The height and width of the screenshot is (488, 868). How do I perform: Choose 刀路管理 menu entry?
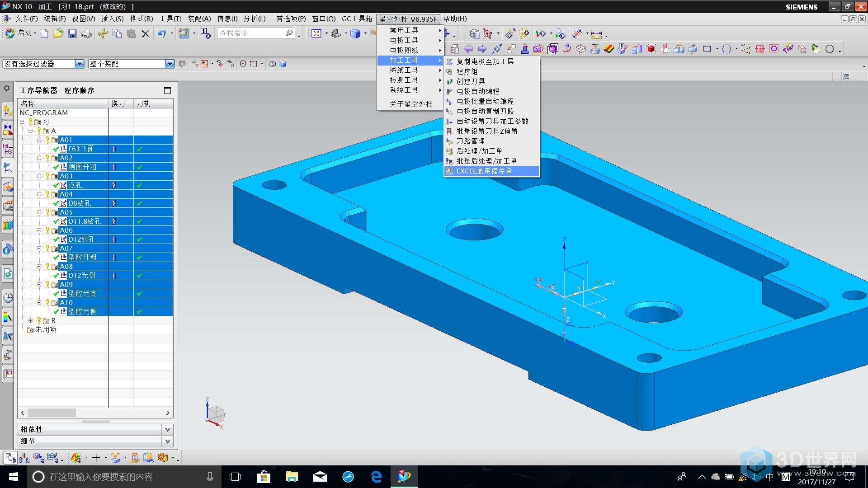(491, 141)
